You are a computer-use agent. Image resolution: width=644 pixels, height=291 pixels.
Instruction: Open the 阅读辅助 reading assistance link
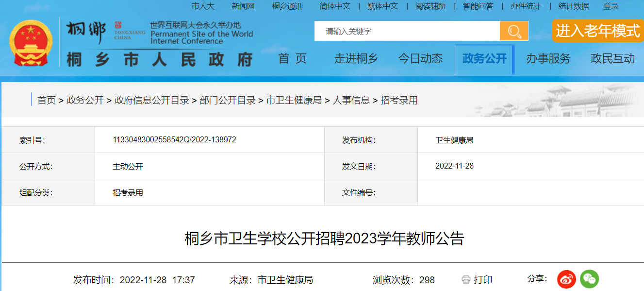pyautogui.click(x=430, y=6)
